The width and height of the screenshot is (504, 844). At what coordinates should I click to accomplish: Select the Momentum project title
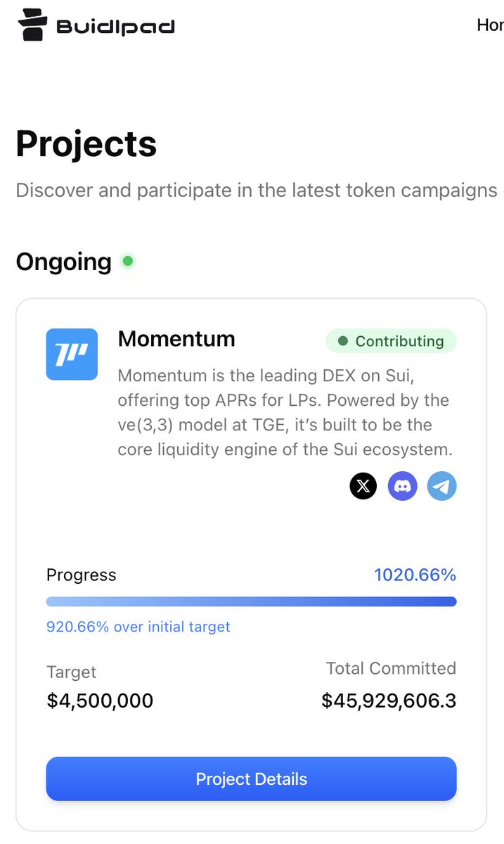(176, 339)
